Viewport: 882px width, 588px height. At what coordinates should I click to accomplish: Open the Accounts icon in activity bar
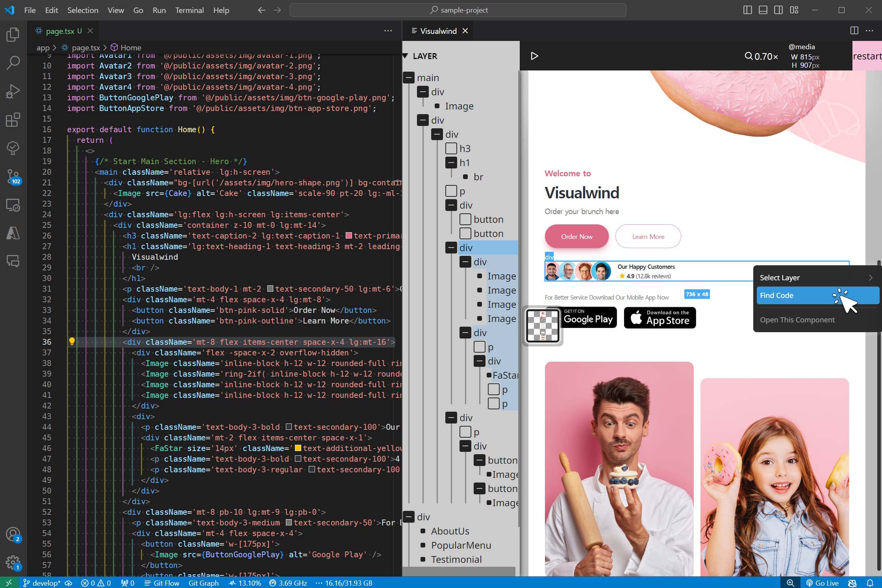pyautogui.click(x=13, y=534)
